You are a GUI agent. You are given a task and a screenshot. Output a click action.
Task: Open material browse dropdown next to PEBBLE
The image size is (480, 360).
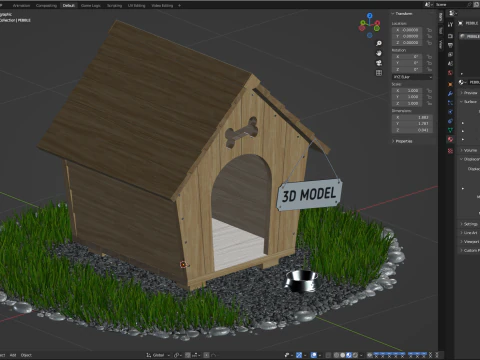[462, 82]
